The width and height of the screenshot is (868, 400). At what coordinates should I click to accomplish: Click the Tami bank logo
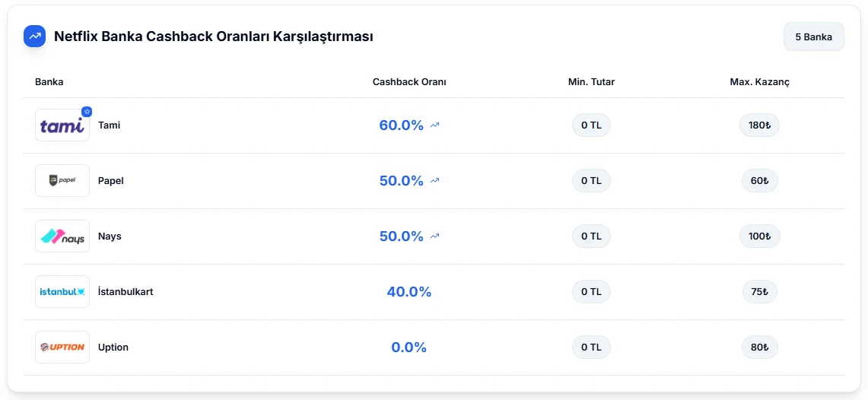click(x=62, y=125)
